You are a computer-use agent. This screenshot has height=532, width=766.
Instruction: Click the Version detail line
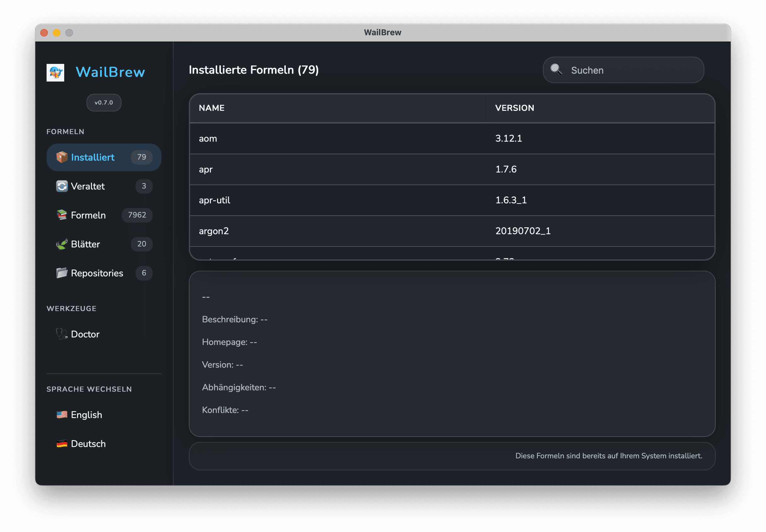click(222, 365)
